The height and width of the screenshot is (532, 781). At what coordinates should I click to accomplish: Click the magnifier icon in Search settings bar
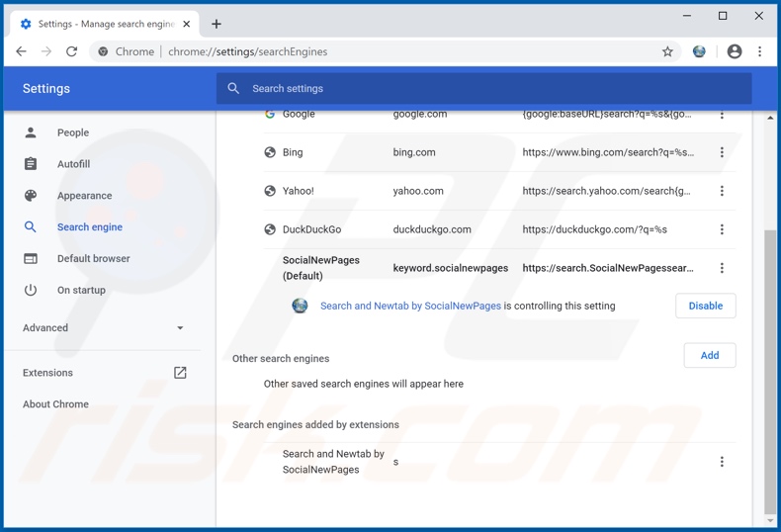pos(233,88)
